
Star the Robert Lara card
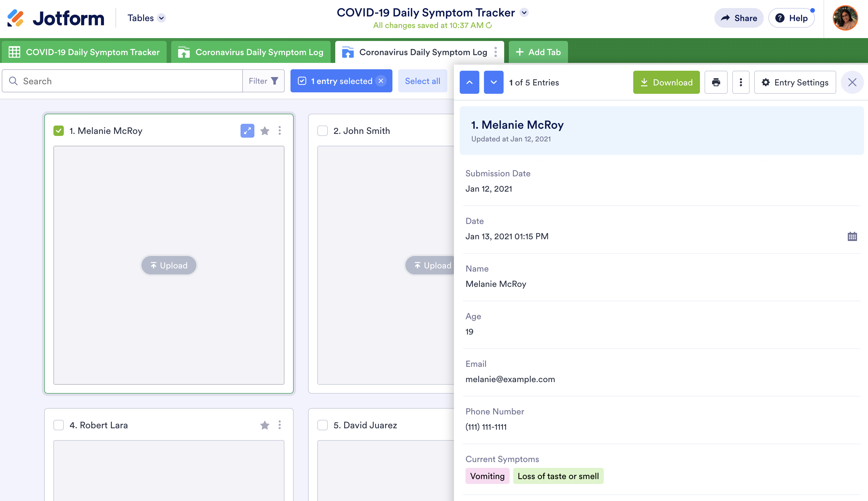pos(265,425)
